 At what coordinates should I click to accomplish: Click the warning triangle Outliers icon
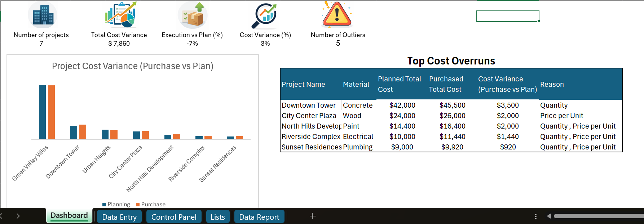tap(337, 14)
